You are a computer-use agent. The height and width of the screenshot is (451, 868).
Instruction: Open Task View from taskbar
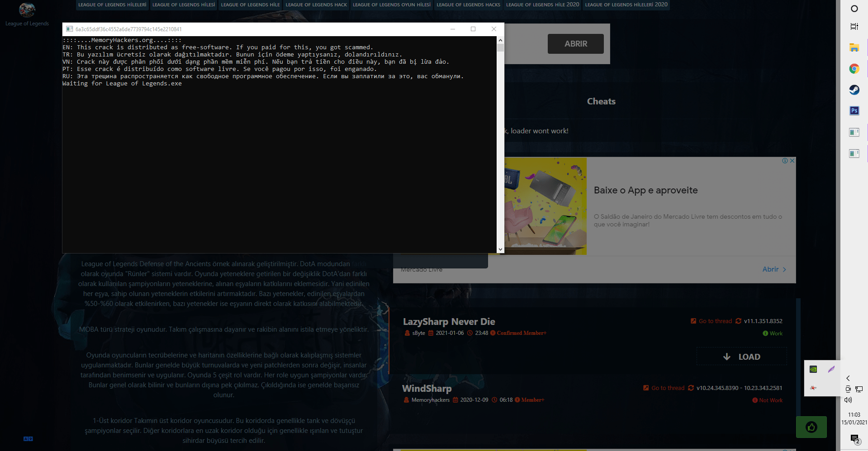(854, 27)
